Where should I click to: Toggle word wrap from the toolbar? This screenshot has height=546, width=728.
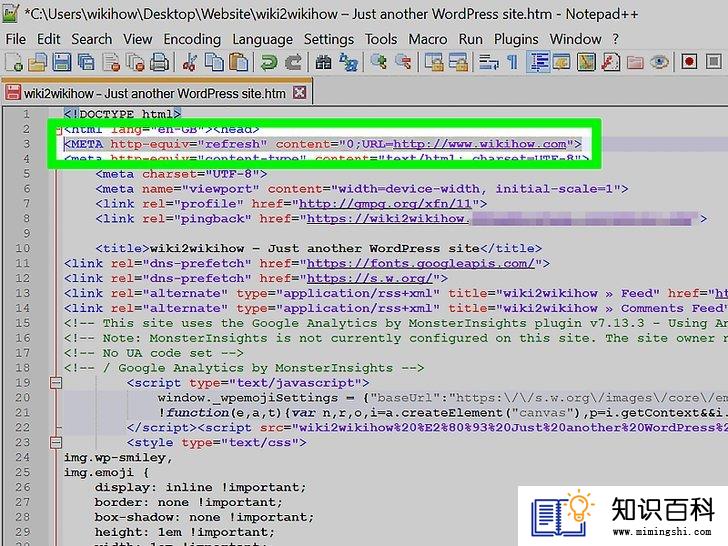(x=488, y=62)
